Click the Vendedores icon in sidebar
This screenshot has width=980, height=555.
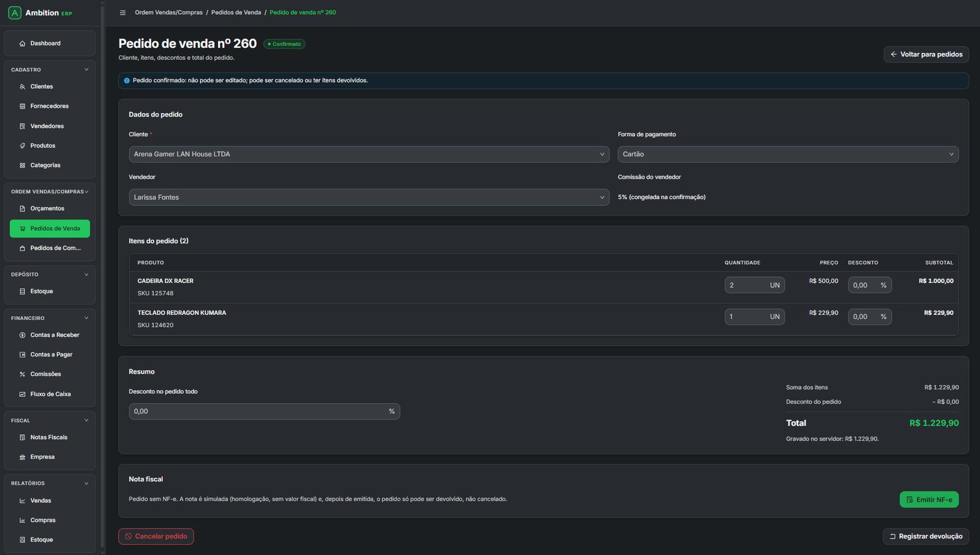point(23,126)
